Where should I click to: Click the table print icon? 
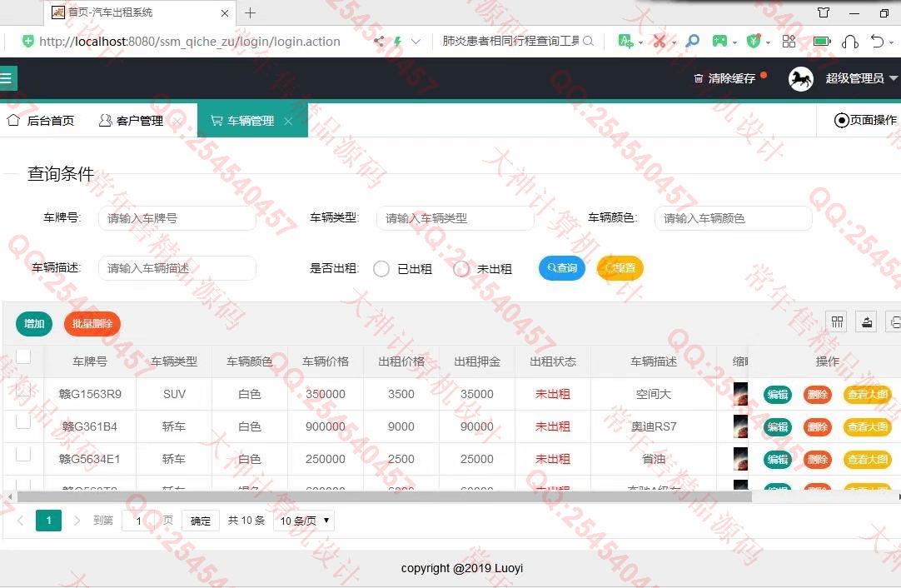(894, 321)
